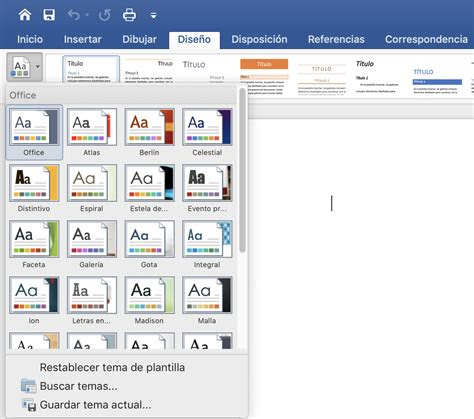Select the Atlas theme thumbnail
Screen dimensions: 474x419
[92, 127]
